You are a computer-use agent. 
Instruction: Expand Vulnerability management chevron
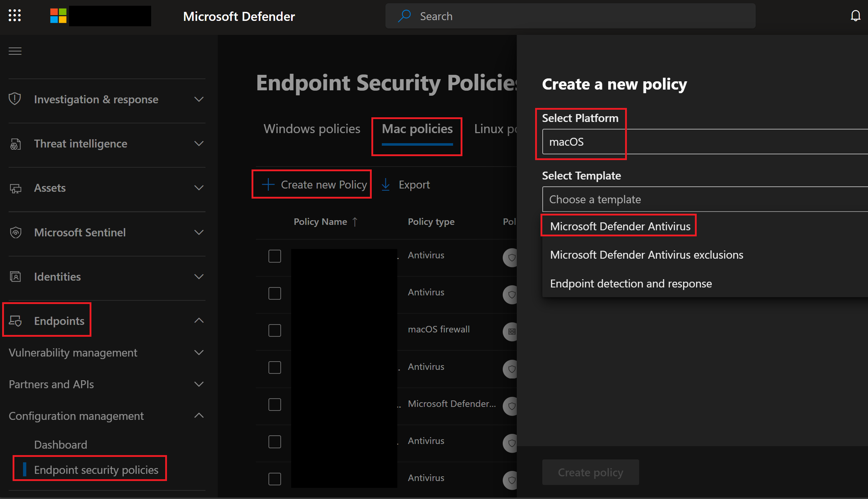199,353
